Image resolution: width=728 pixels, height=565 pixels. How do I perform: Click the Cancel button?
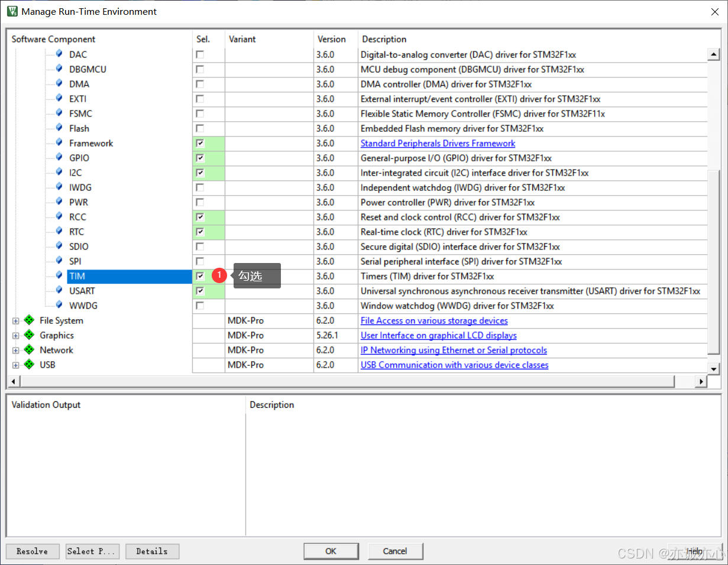click(x=395, y=551)
